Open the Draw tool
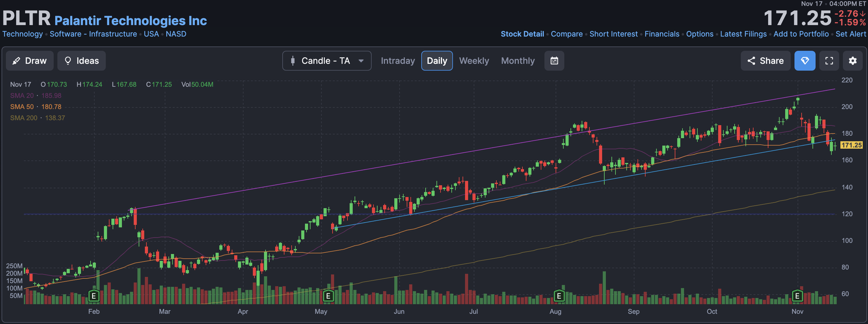The height and width of the screenshot is (324, 868). pos(30,61)
